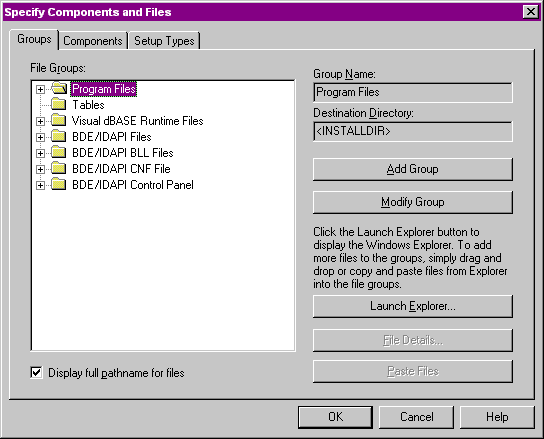This screenshot has height=439, width=544.
Task: Click the Destination Directory field
Action: click(x=413, y=131)
